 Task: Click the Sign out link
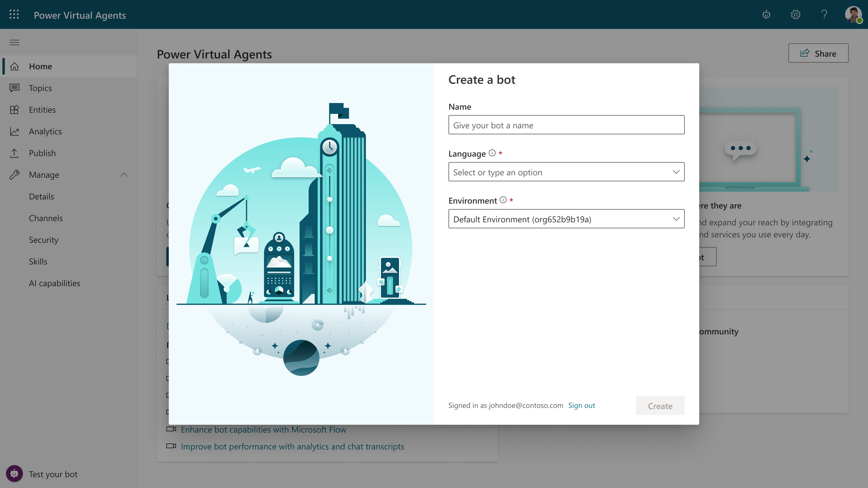582,405
